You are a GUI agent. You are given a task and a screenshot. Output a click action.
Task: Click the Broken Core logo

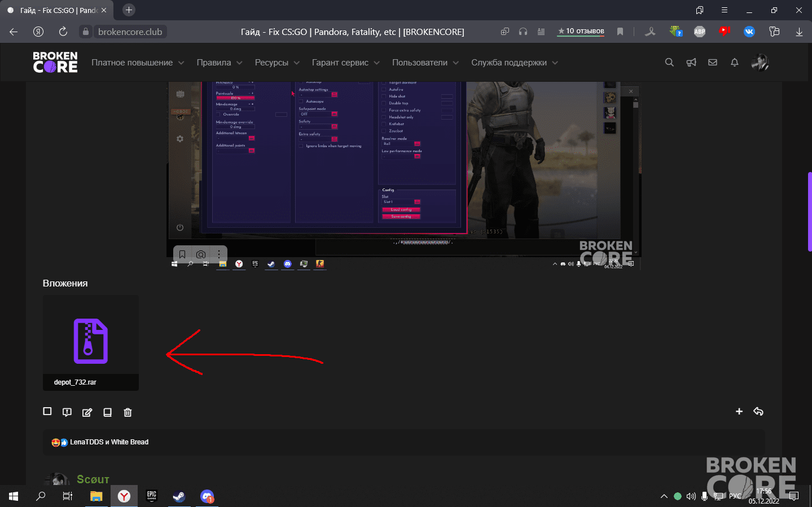55,63
